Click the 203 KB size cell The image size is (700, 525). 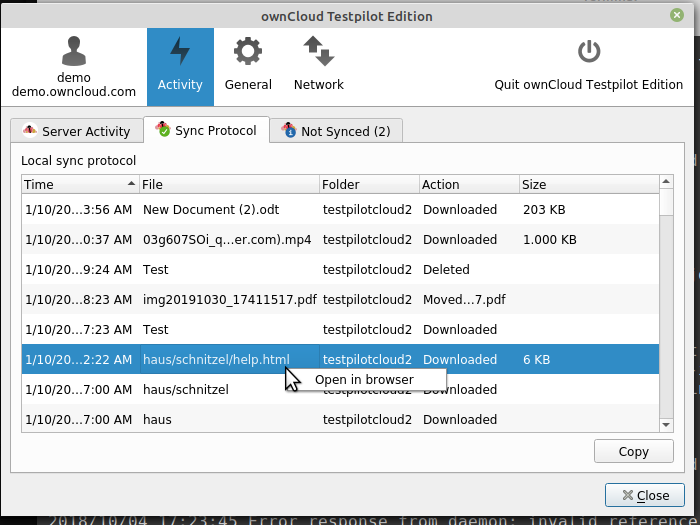tap(589, 209)
